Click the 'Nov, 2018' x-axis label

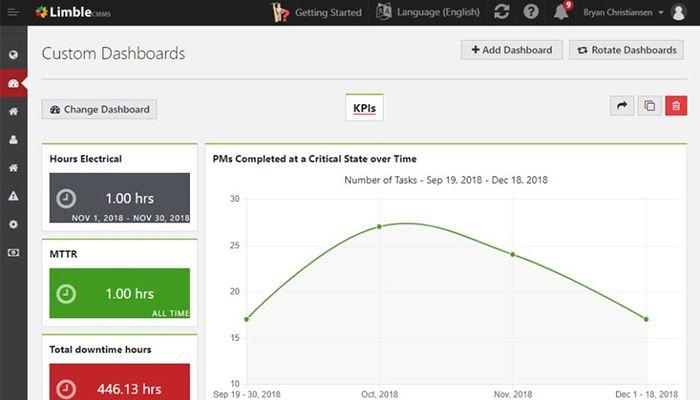(x=513, y=394)
